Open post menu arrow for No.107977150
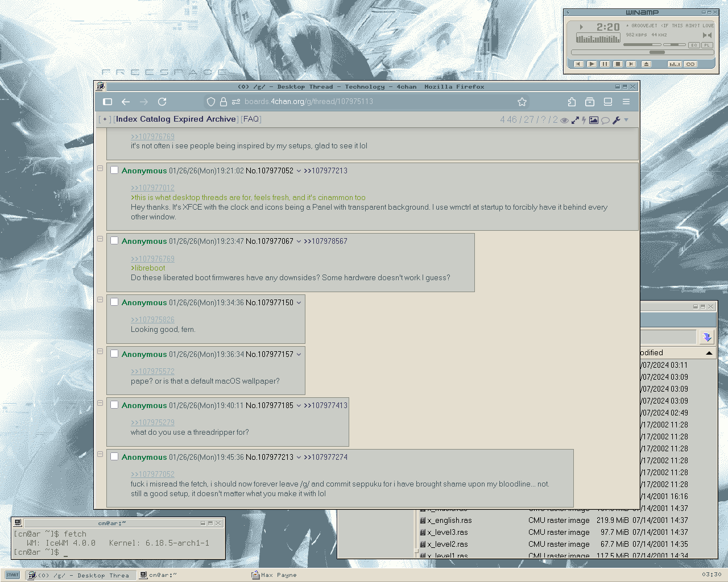The width and height of the screenshot is (728, 582). [x=299, y=303]
